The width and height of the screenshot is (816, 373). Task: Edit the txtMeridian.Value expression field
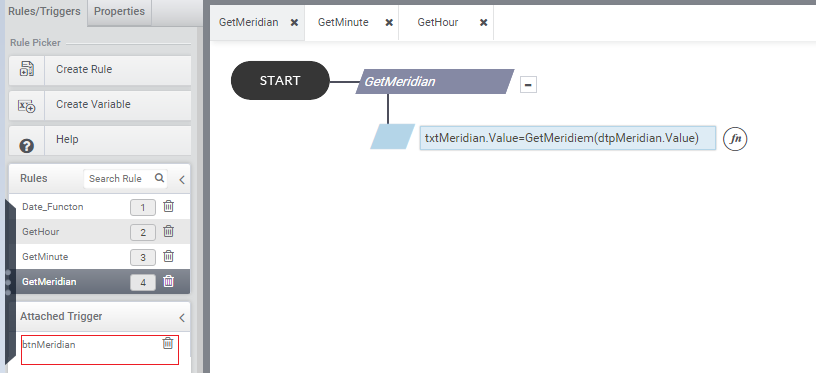pos(568,138)
